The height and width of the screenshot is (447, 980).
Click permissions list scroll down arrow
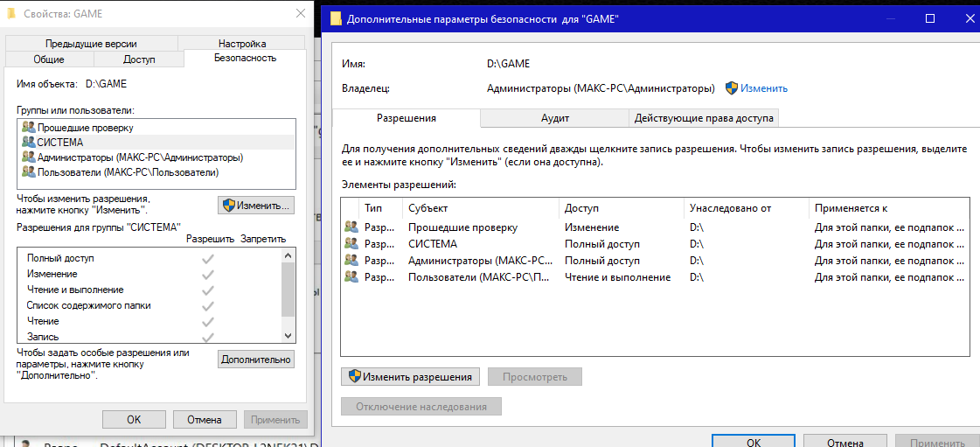coord(288,336)
